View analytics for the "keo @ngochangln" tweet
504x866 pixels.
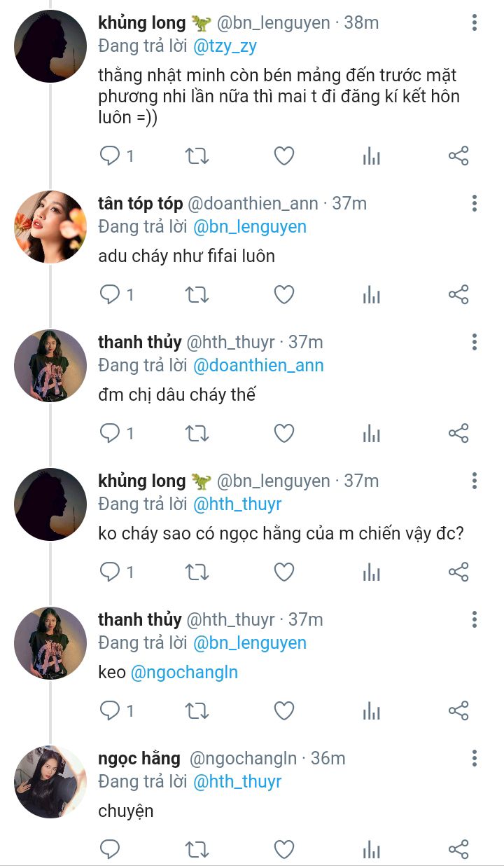point(371,710)
